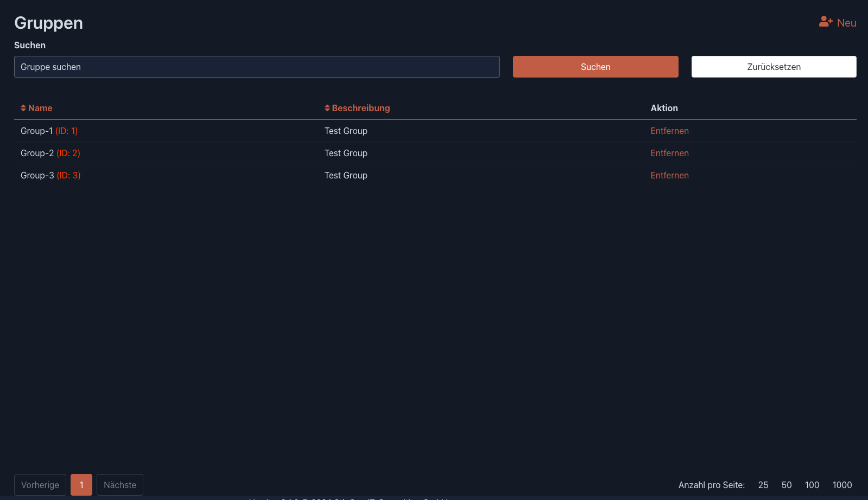Image resolution: width=868 pixels, height=500 pixels.
Task: Go to previous page with Vorherige
Action: pos(40,485)
